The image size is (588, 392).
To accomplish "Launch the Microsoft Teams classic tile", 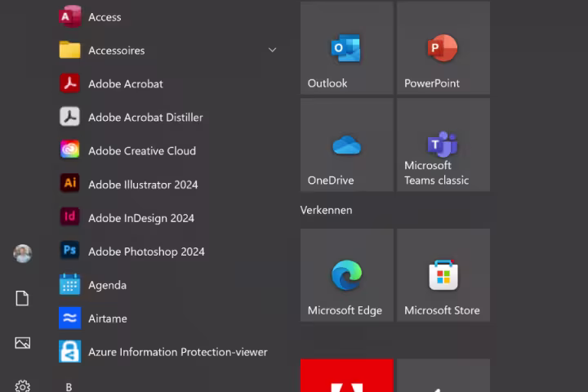I will (x=443, y=145).
